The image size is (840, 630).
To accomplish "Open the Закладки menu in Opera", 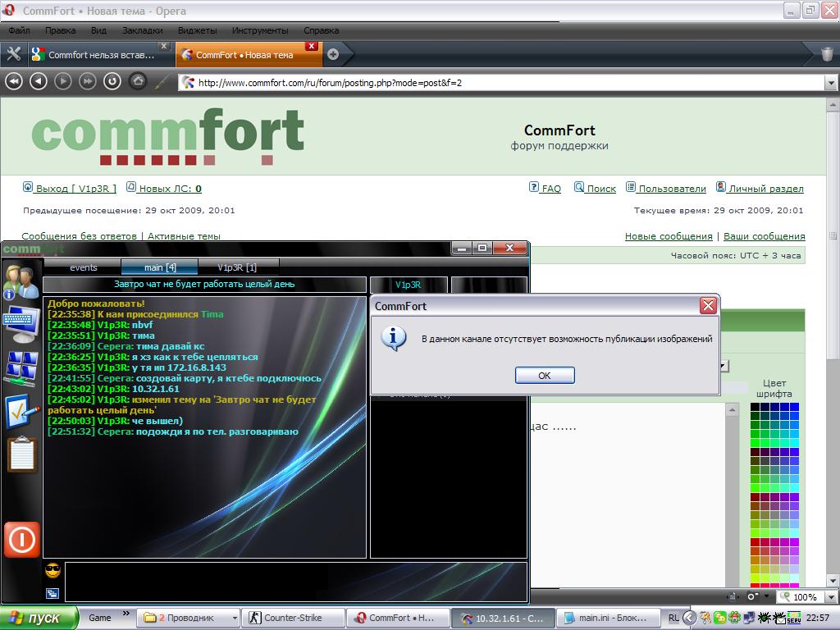I will coord(142,30).
